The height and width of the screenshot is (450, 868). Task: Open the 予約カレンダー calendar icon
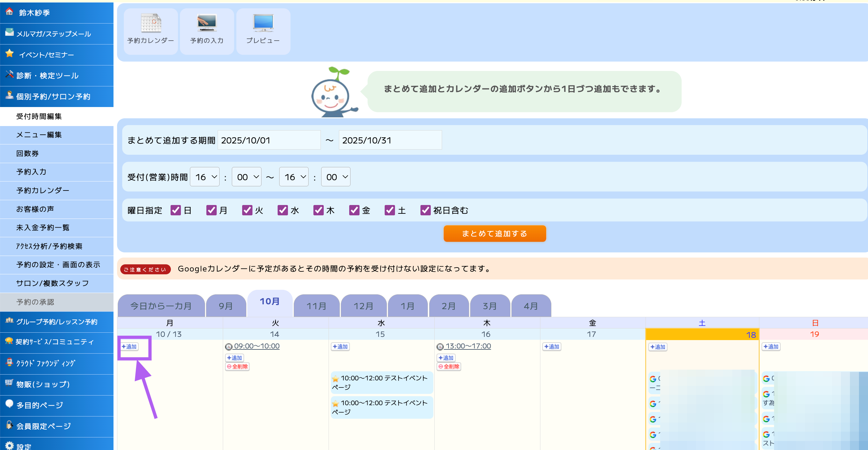pos(151,23)
